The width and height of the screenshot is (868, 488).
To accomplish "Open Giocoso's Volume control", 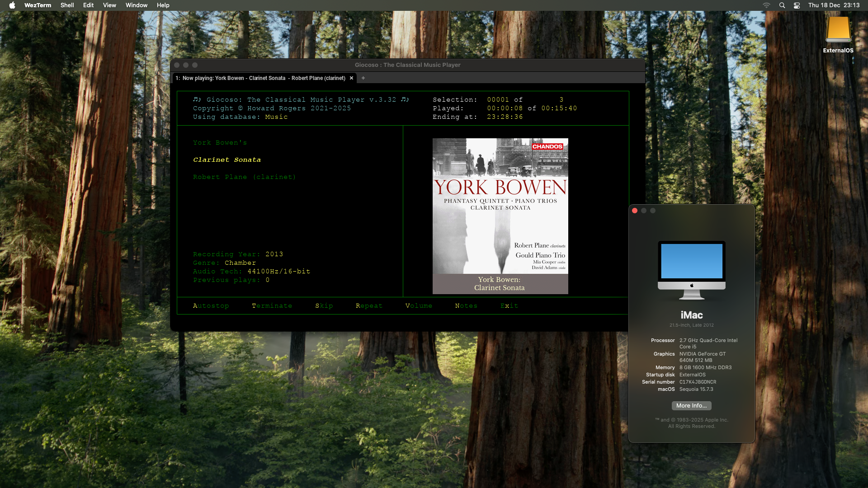I will [419, 305].
